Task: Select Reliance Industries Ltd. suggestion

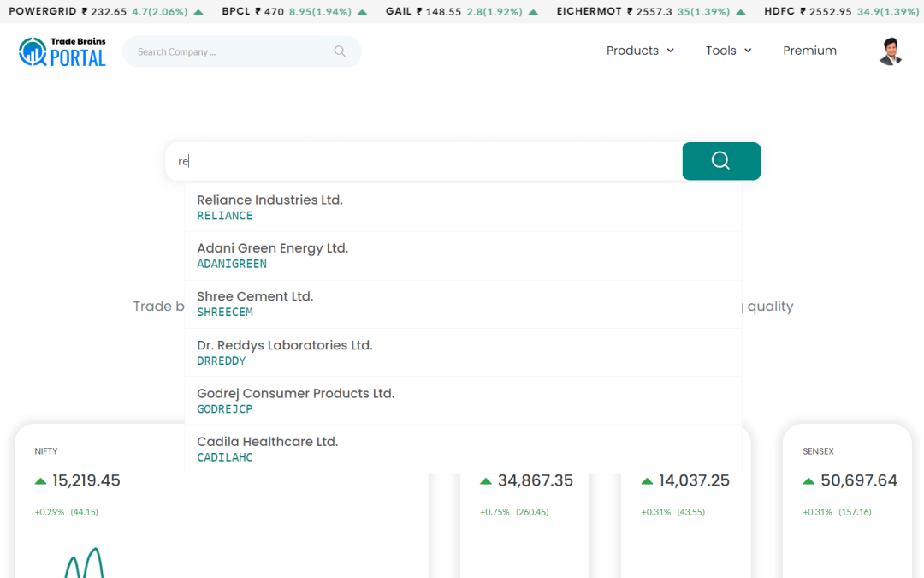Action: point(463,207)
